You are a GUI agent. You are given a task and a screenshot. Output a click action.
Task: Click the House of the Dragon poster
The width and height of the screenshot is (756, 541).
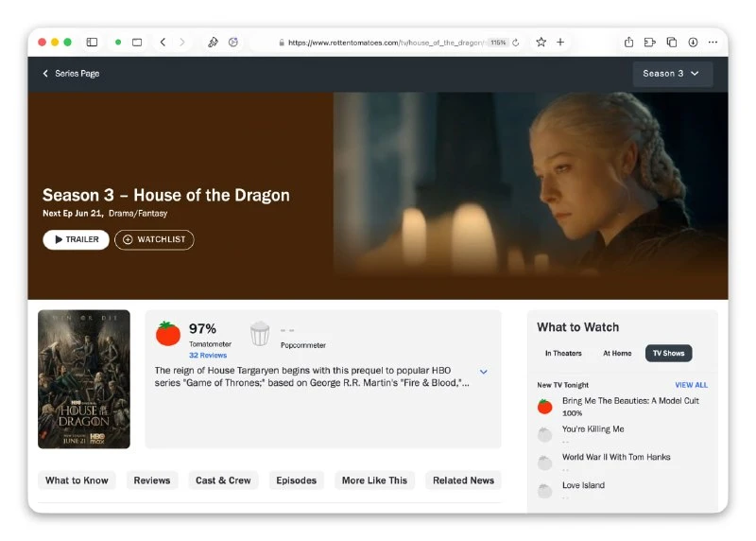tap(84, 379)
